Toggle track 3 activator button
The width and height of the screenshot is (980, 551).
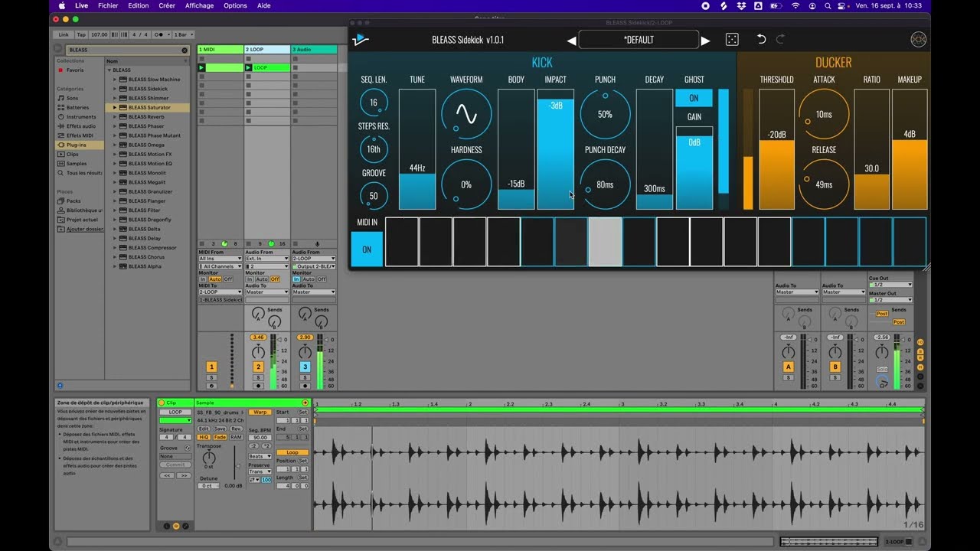click(305, 367)
